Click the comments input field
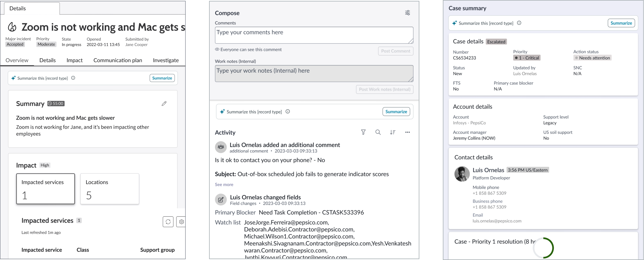 314,35
